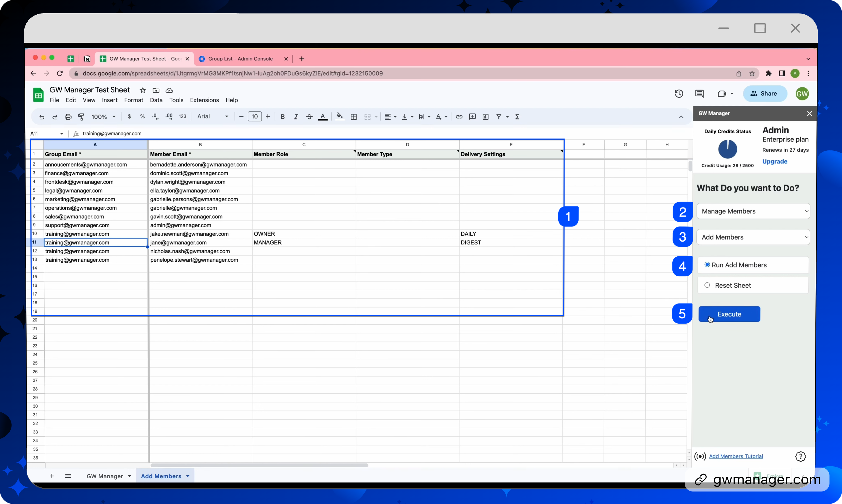This screenshot has height=504, width=842.
Task: Click the Functions sigma icon
Action: point(517,116)
